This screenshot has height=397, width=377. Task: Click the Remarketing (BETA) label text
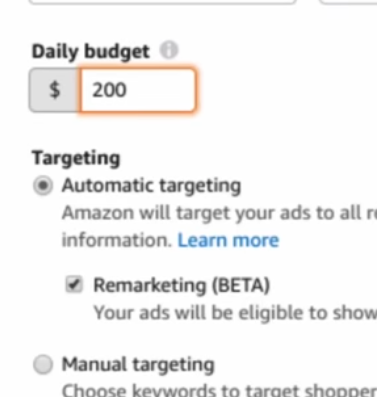click(x=182, y=285)
